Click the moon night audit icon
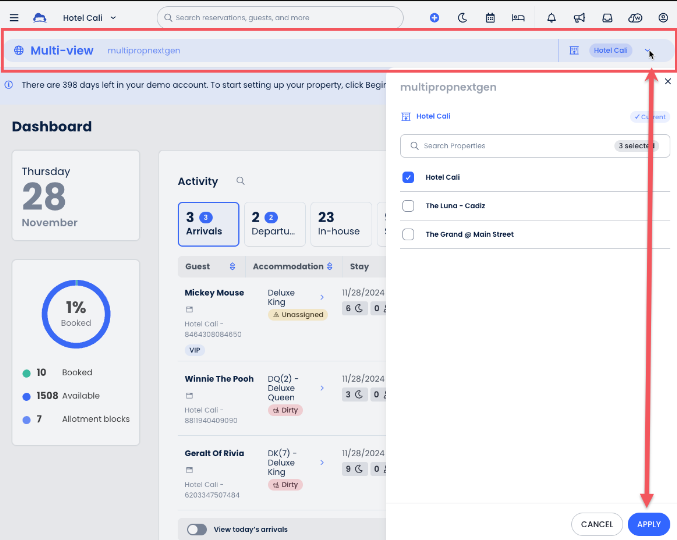Screen dimensions: 677x540 click(462, 18)
